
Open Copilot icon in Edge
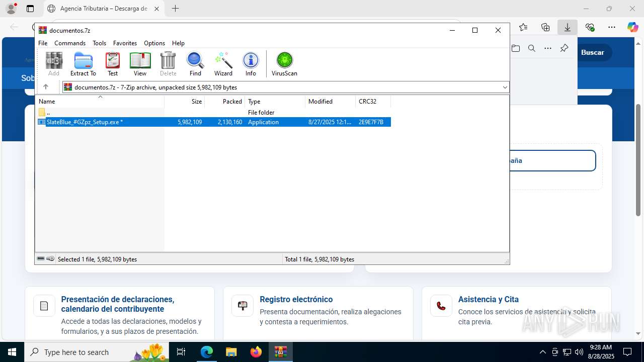[632, 27]
